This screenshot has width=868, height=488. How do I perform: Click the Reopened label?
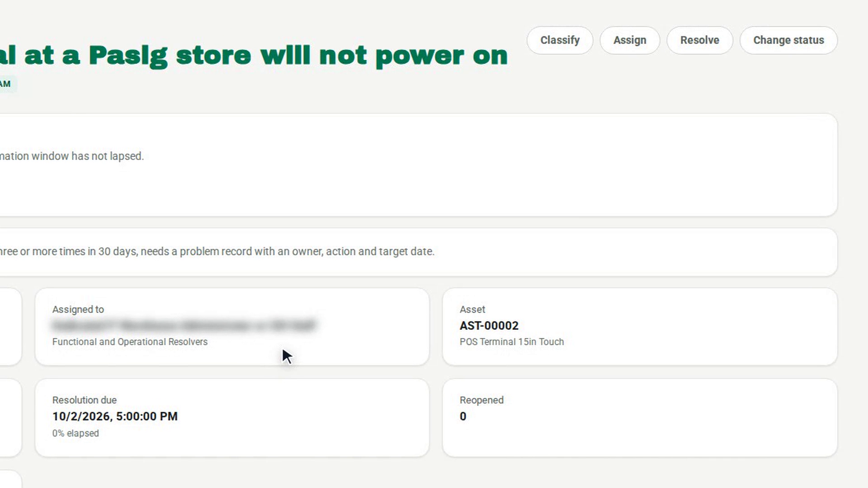click(x=481, y=400)
